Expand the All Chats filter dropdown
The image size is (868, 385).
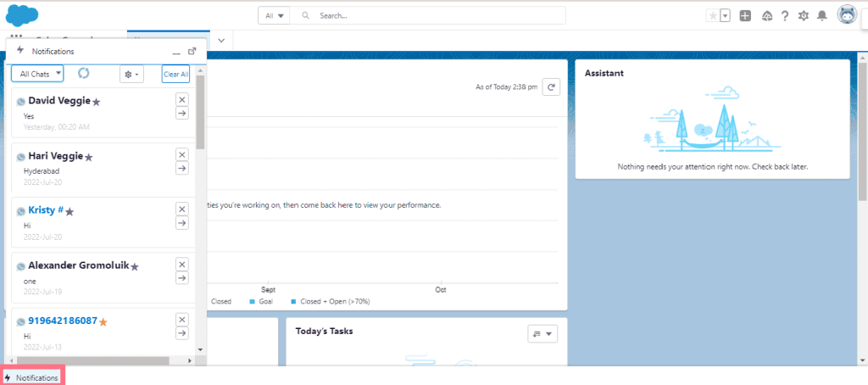[37, 74]
